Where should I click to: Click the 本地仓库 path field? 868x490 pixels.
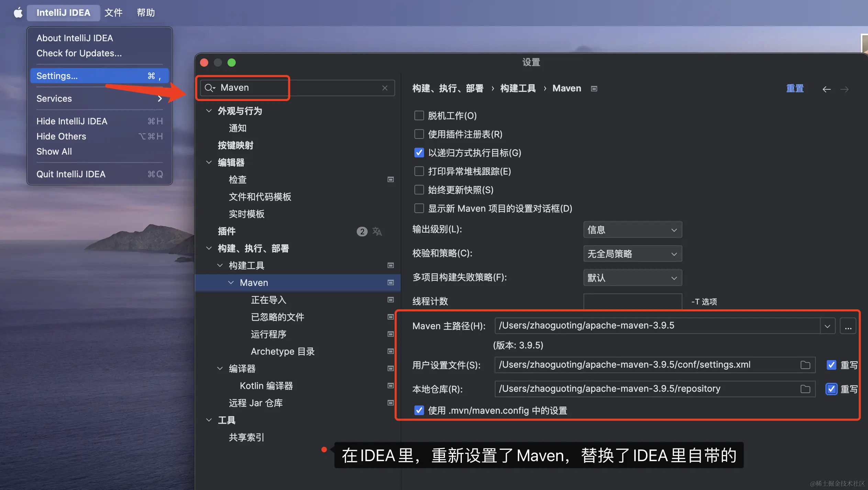pyautogui.click(x=655, y=389)
